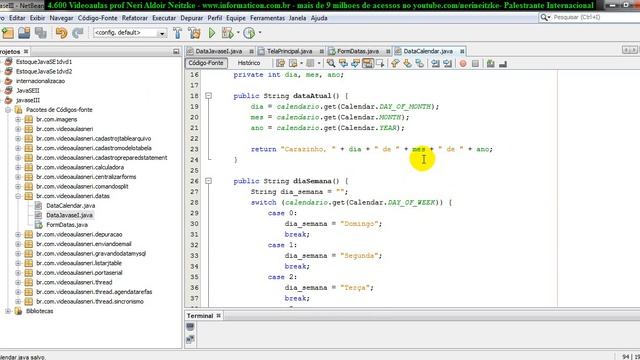640x360 pixels.
Task: Switch to the FormDatas.java tab
Action: (x=358, y=51)
